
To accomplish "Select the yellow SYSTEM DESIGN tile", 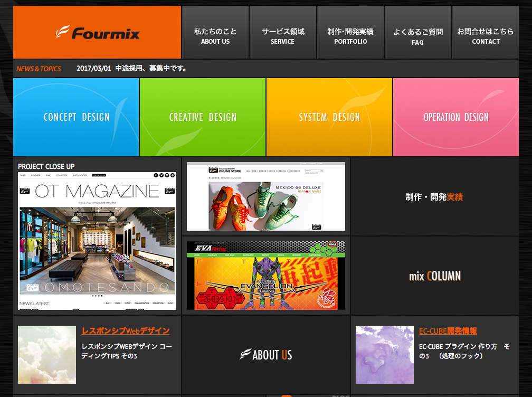I will click(329, 117).
